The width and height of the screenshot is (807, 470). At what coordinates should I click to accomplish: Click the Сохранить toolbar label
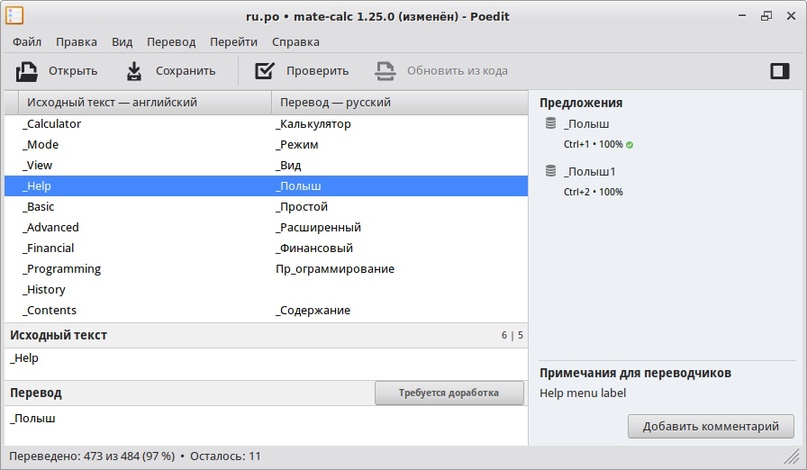click(x=185, y=71)
